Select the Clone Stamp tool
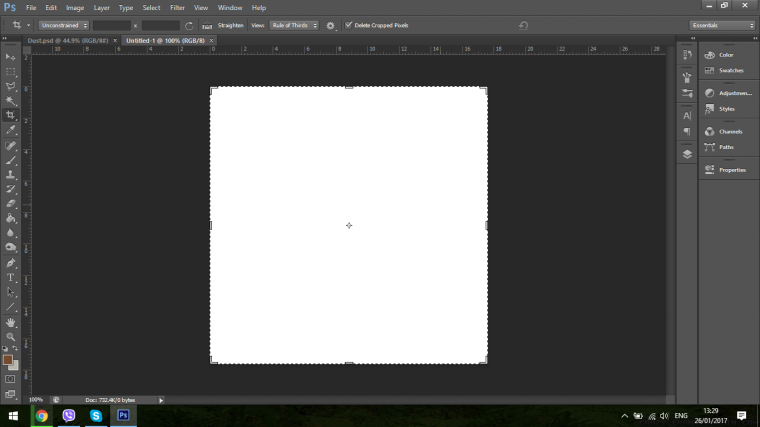Image resolution: width=760 pixels, height=427 pixels. [x=10, y=174]
